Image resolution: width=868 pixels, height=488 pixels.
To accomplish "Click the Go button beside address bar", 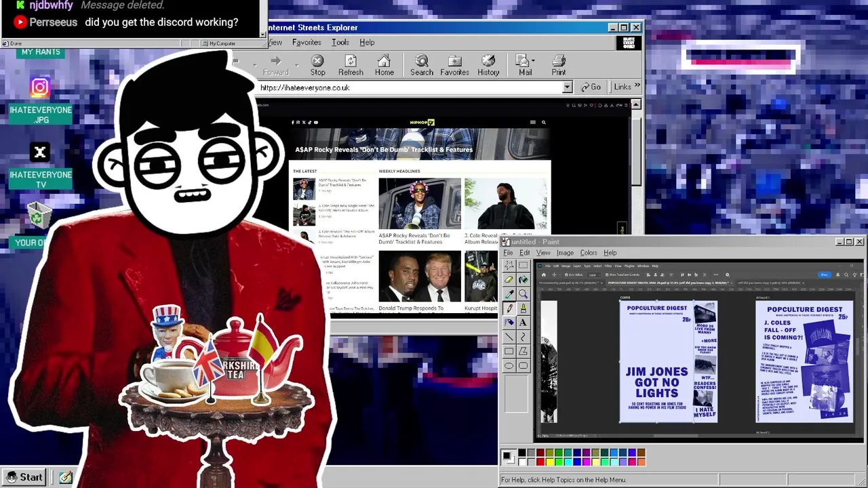I will pos(591,87).
